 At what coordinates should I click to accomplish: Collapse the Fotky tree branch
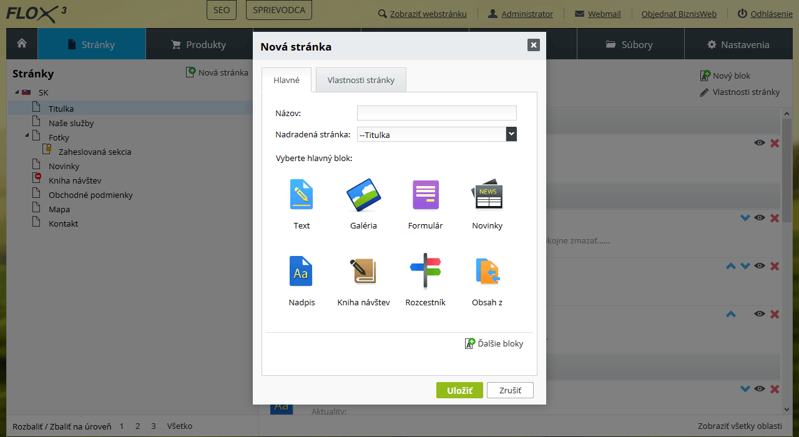coord(27,136)
